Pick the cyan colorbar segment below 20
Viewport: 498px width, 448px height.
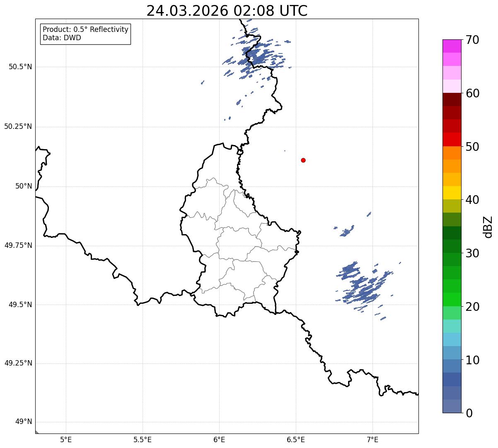click(452, 326)
